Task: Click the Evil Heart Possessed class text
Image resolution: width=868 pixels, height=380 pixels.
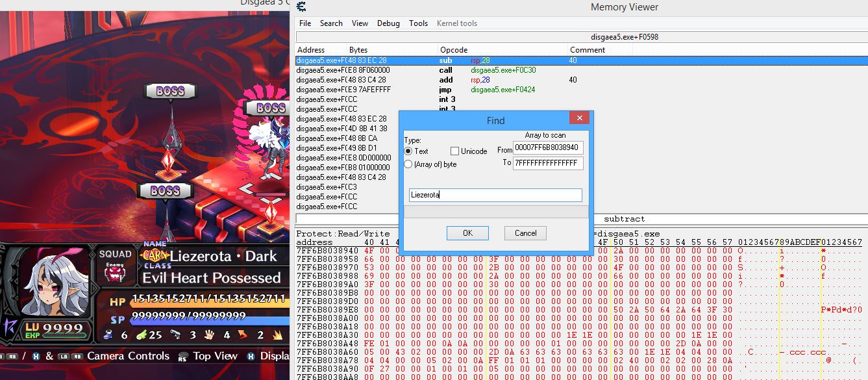Action: click(x=212, y=278)
